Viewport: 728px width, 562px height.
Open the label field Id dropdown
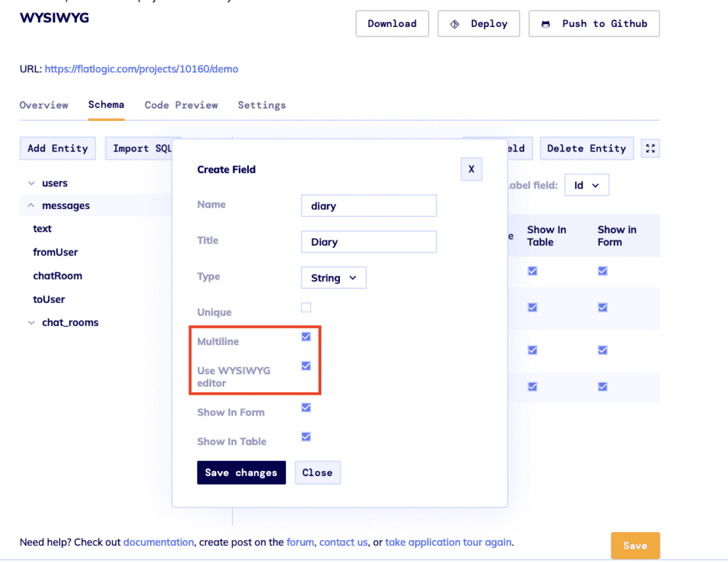[587, 186]
